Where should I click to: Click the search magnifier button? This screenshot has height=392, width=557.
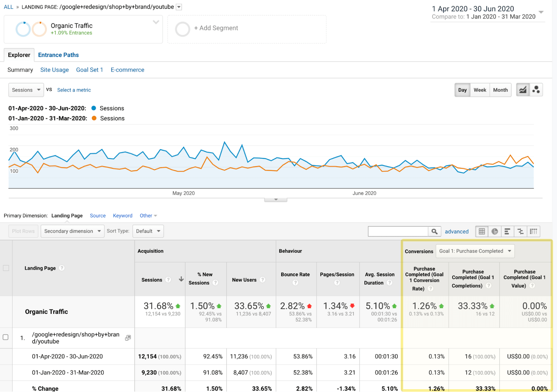coord(434,231)
